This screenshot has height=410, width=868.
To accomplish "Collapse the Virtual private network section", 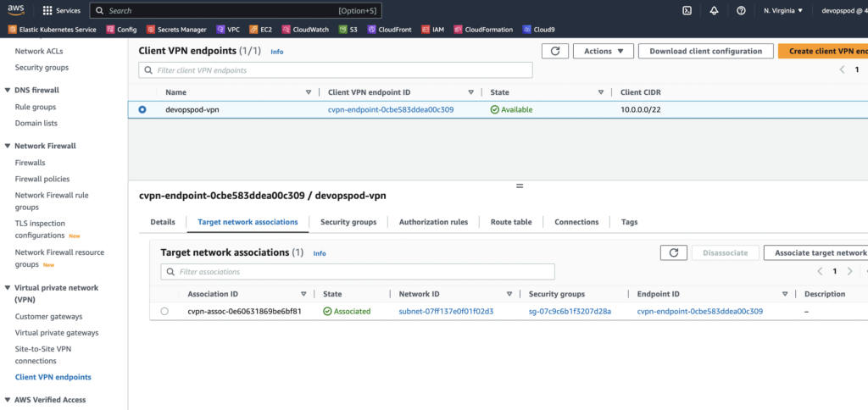I will (8, 288).
